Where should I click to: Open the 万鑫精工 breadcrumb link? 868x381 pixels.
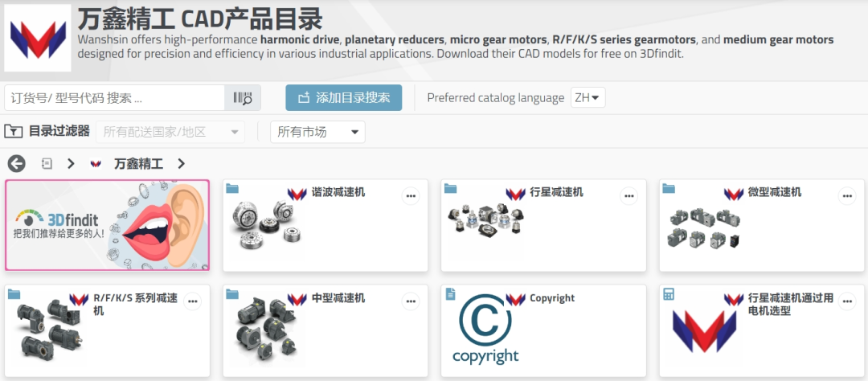(x=138, y=163)
